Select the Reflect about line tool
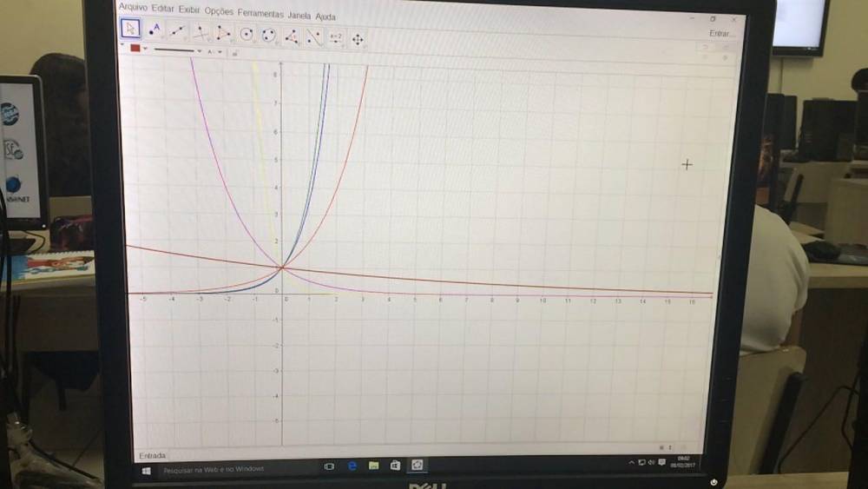The width and height of the screenshot is (868, 489). pos(314,36)
